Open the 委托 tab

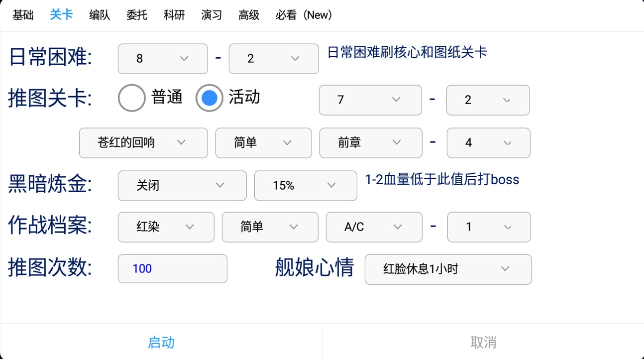point(137,15)
